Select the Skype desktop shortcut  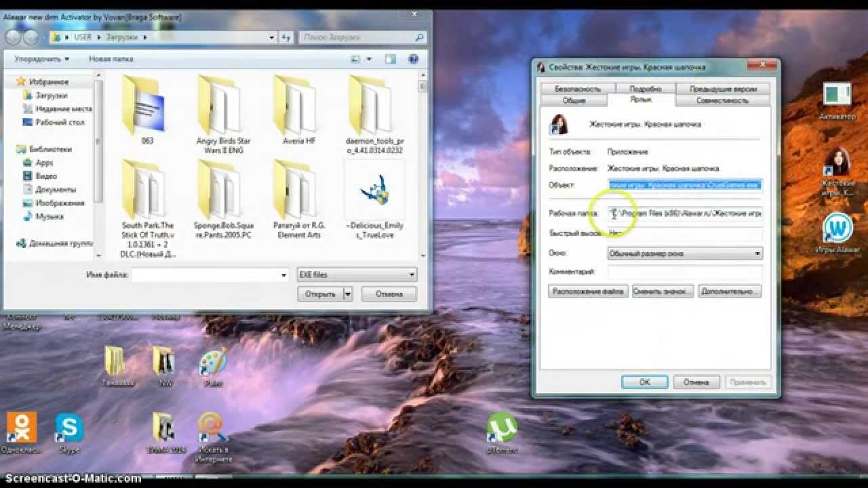click(x=69, y=434)
